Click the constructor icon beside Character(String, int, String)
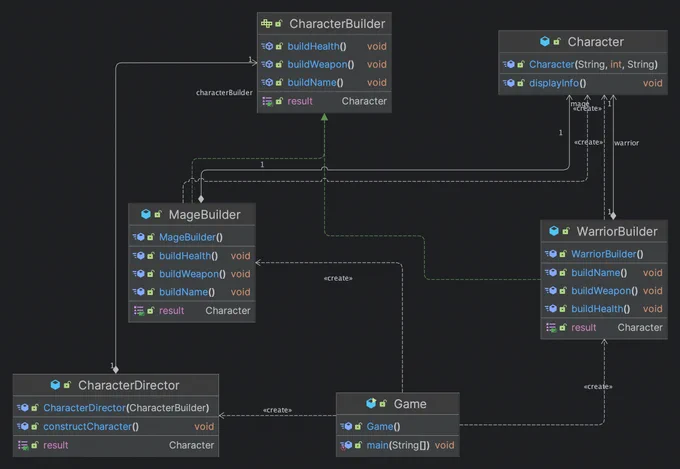The height and width of the screenshot is (469, 680). [509, 64]
